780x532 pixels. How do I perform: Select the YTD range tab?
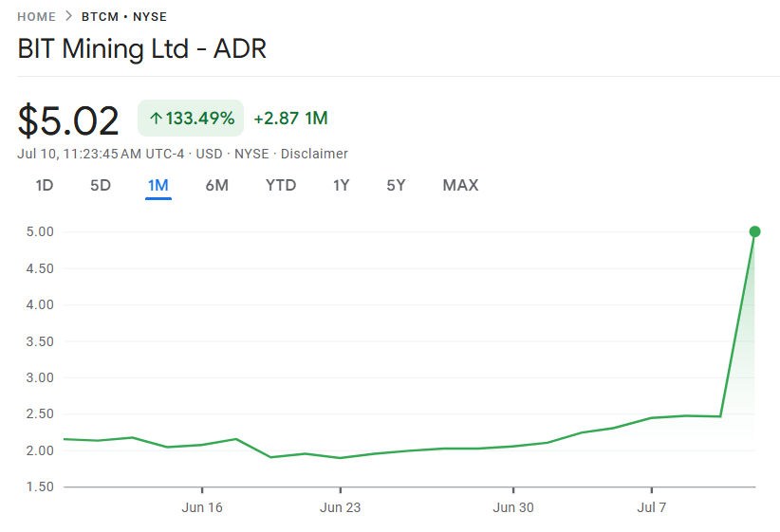coord(281,186)
